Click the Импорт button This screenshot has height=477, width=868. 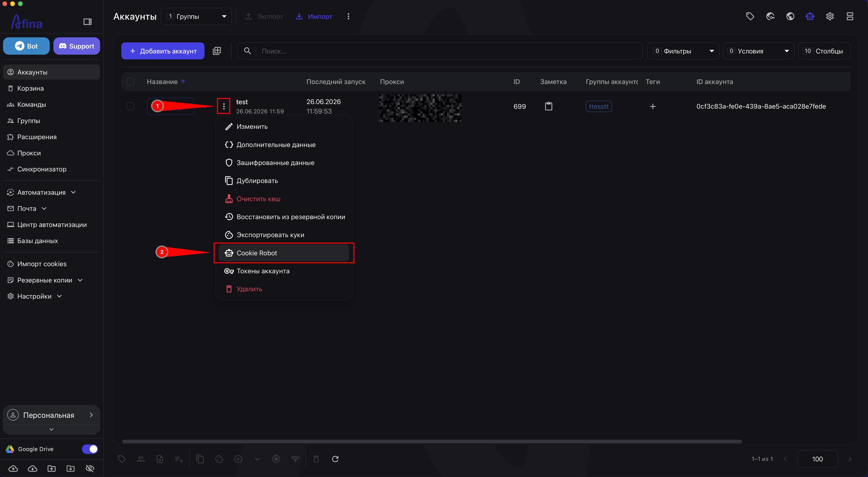click(x=314, y=16)
